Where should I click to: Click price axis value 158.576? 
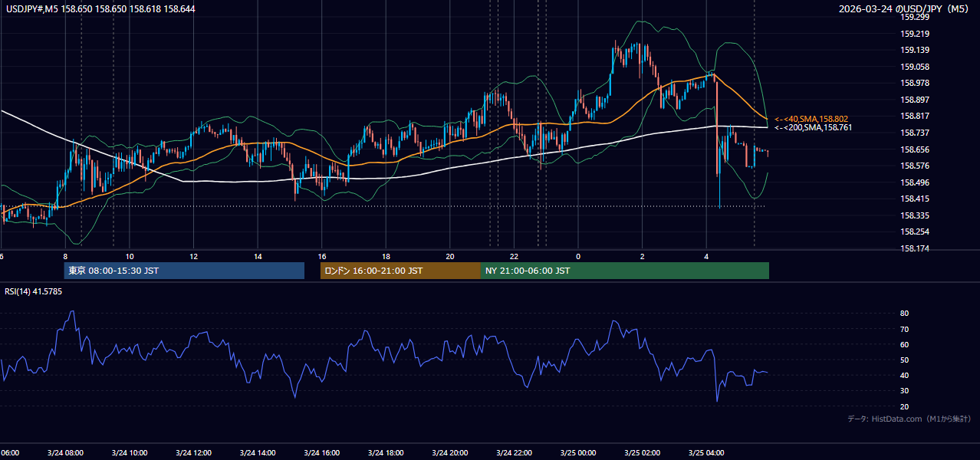click(x=916, y=166)
